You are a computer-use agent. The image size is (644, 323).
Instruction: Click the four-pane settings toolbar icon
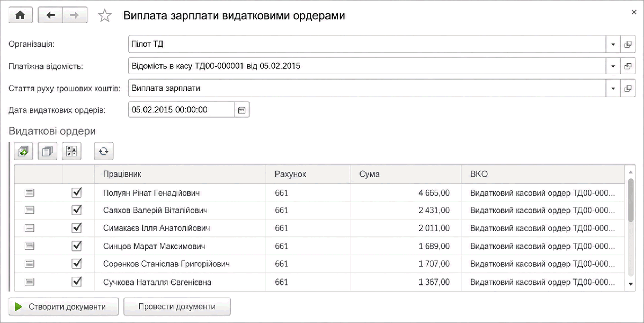click(71, 152)
